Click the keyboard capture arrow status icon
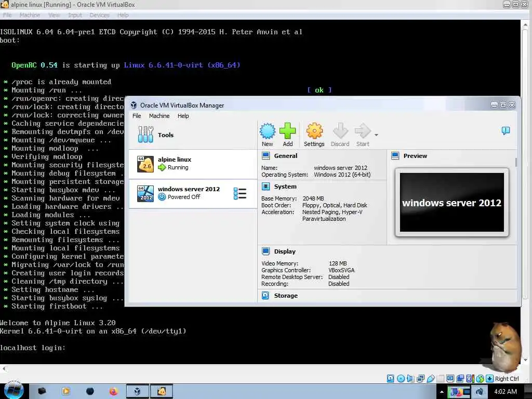The image size is (532, 399). click(489, 379)
